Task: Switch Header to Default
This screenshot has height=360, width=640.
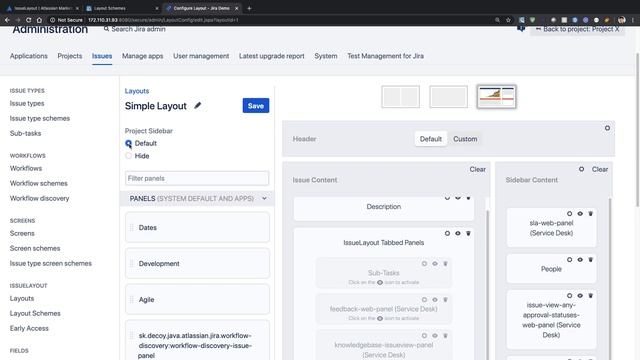Action: [431, 139]
